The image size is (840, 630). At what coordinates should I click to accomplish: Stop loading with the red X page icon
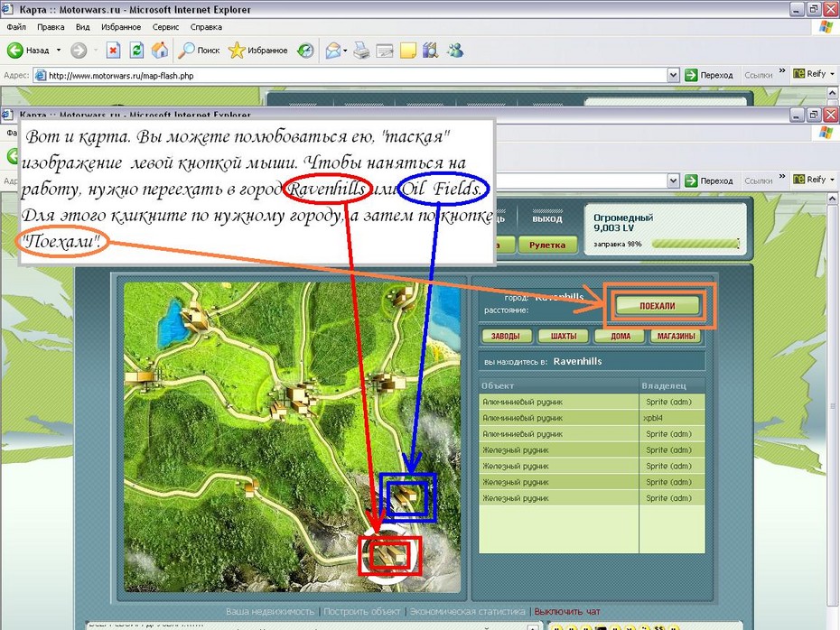point(113,51)
